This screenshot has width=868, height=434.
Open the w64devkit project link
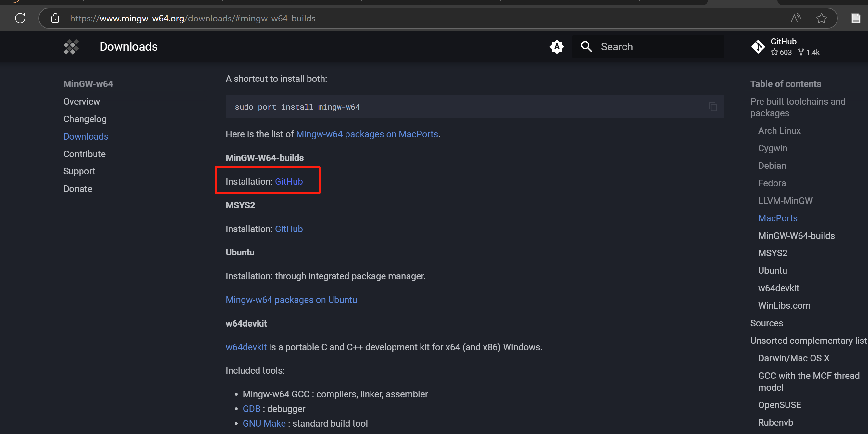tap(246, 347)
